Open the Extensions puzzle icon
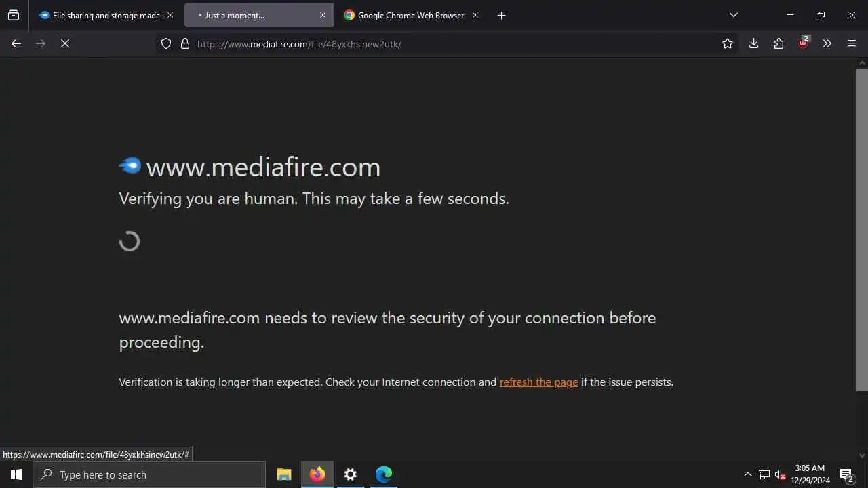 (778, 43)
